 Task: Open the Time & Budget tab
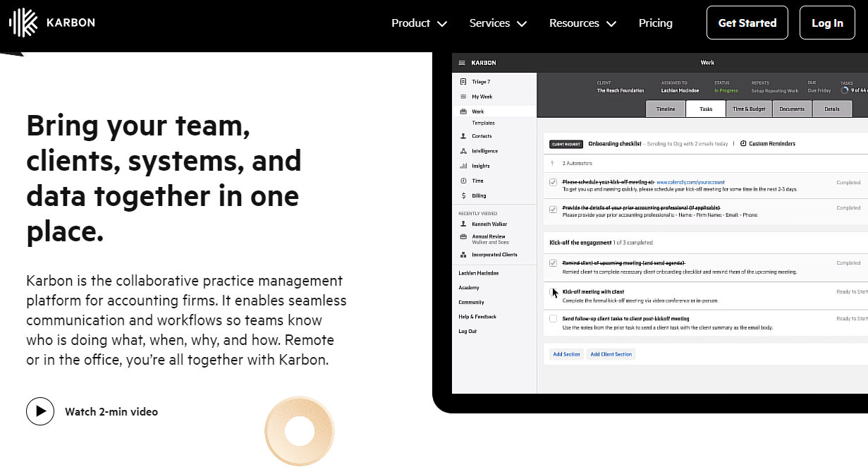coord(749,109)
